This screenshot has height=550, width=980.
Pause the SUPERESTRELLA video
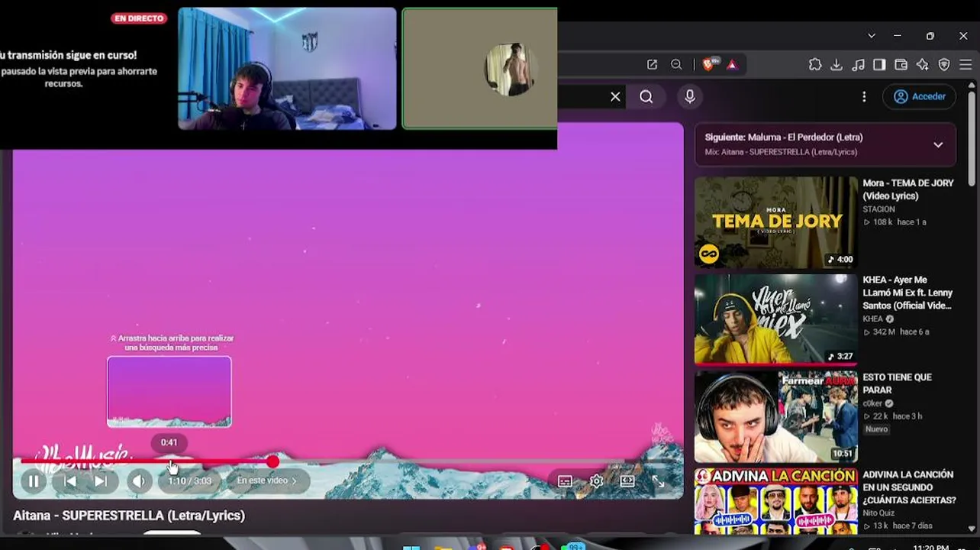click(x=34, y=481)
